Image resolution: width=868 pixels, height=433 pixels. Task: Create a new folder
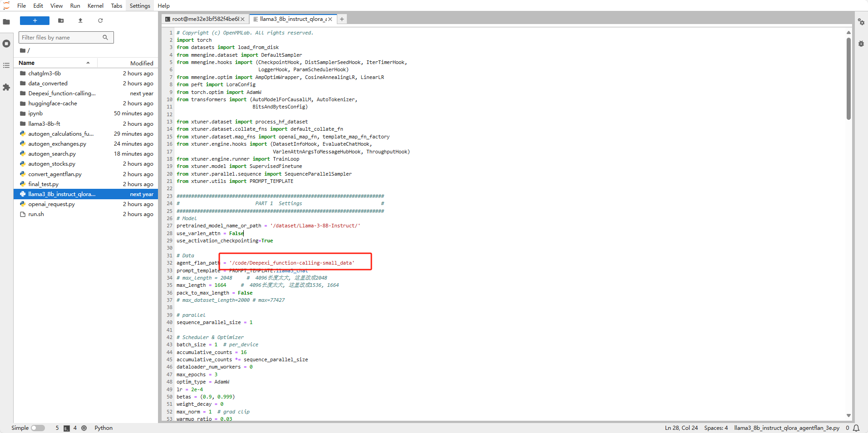pos(61,20)
